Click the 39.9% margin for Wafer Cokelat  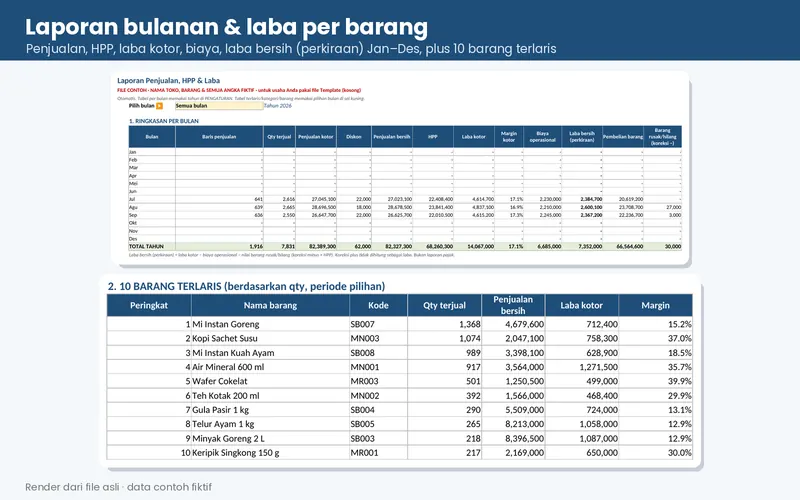click(x=680, y=381)
